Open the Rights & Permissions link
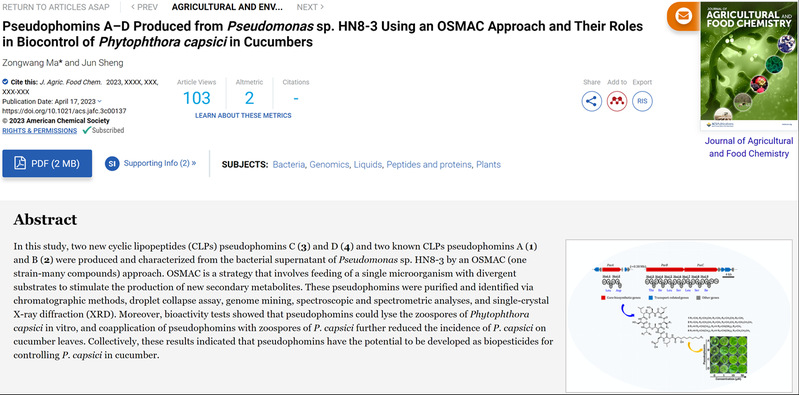 point(40,130)
